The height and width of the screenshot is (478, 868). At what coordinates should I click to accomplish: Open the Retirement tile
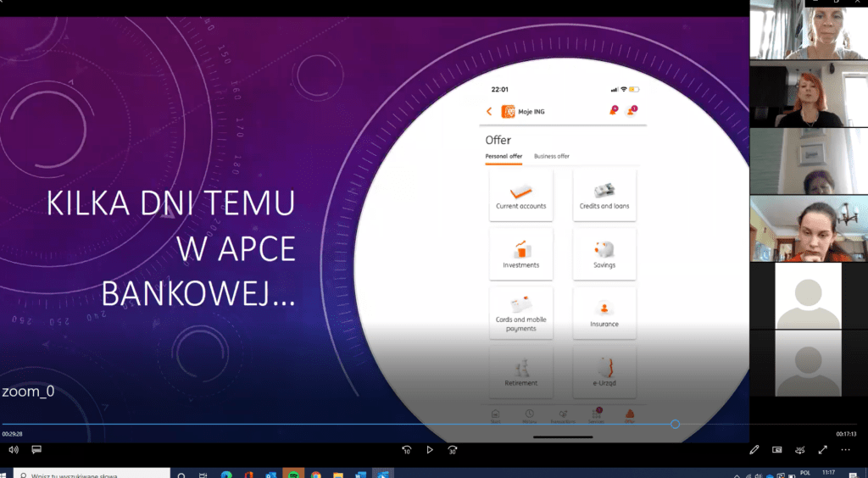521,372
